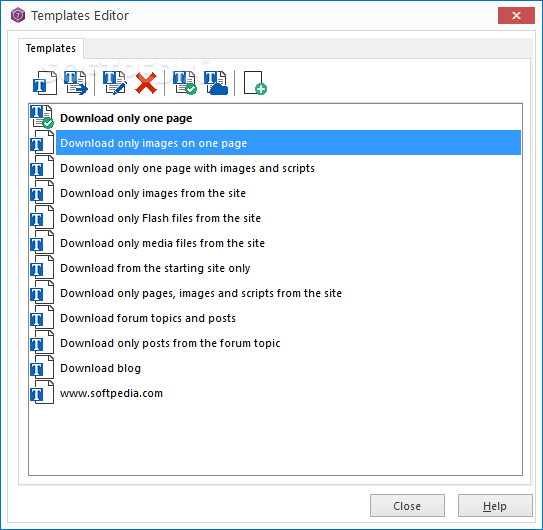Screen dimensions: 543x530
Task: Pick 'Download only posts from the forum topic'
Action: (x=170, y=343)
